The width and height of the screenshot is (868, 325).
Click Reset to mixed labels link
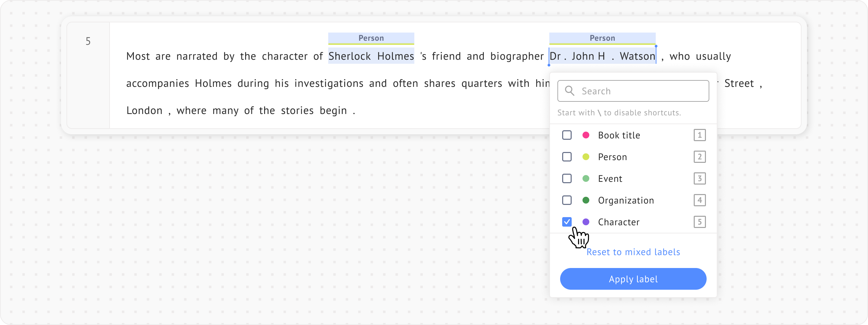click(x=633, y=252)
